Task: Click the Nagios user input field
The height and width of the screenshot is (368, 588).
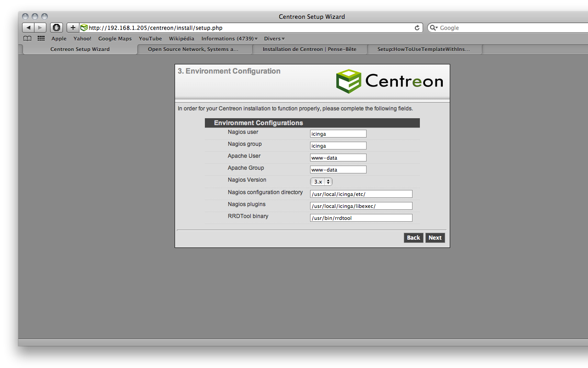Action: 338,134
